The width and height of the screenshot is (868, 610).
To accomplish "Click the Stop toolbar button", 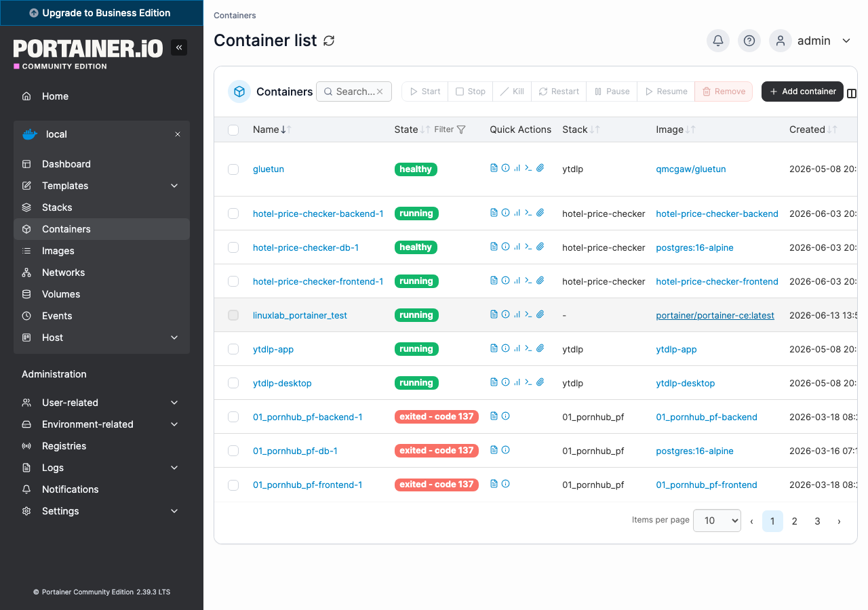I will click(x=471, y=91).
